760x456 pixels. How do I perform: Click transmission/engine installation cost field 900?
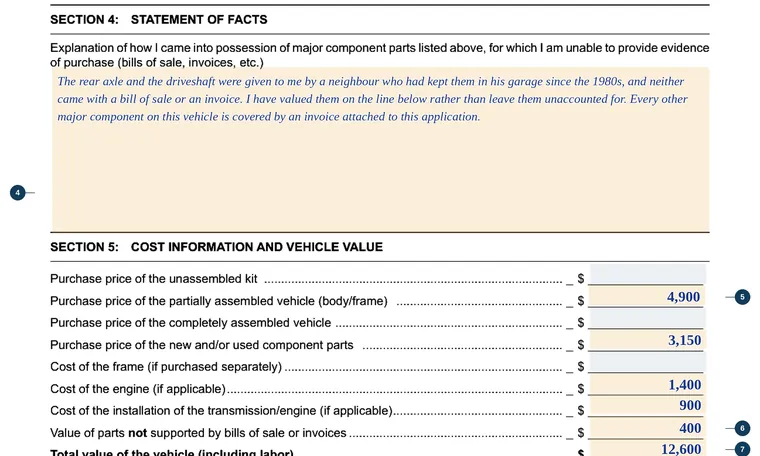[x=647, y=406]
